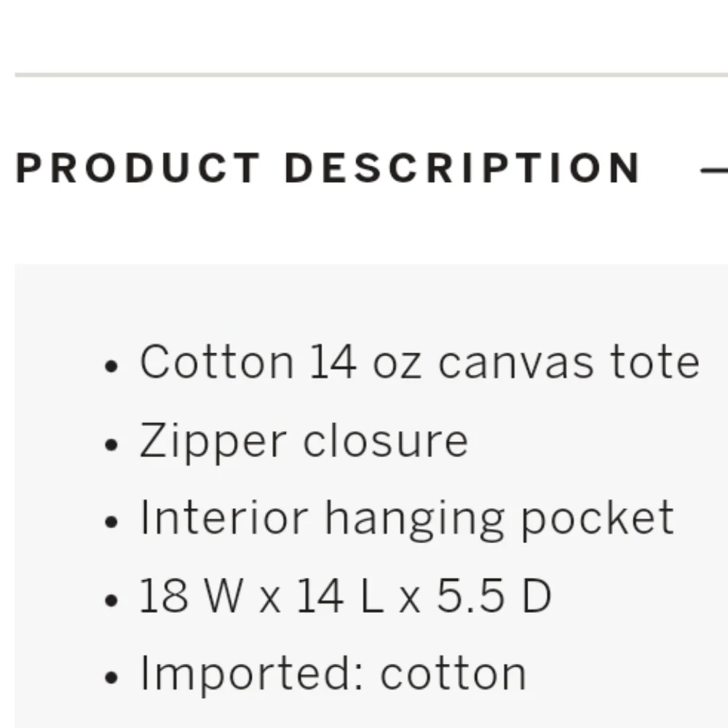The image size is (728, 728).
Task: Click the PRODUCT DESCRIPTION section heading
Action: (x=328, y=169)
